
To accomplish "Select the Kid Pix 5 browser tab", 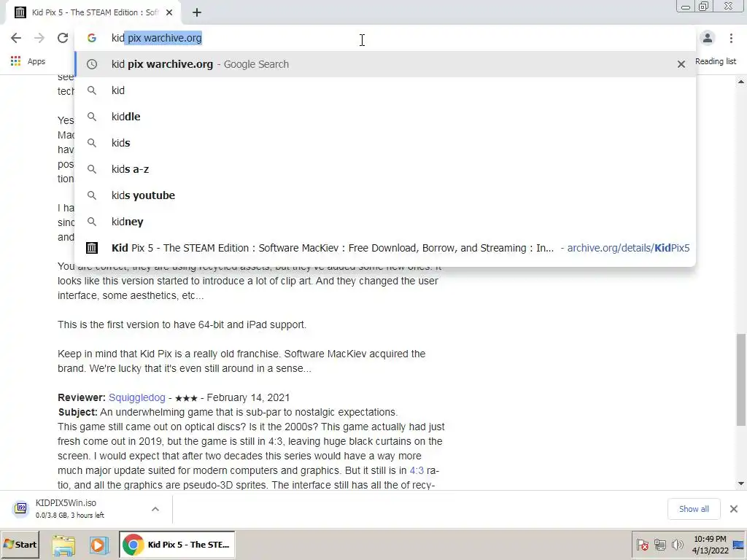I will click(93, 13).
